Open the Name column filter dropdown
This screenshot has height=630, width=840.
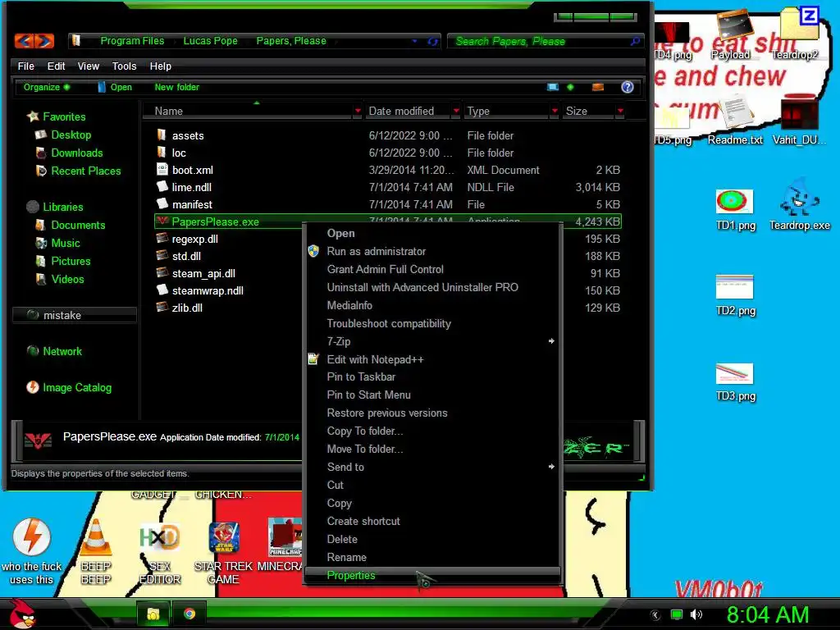358,111
